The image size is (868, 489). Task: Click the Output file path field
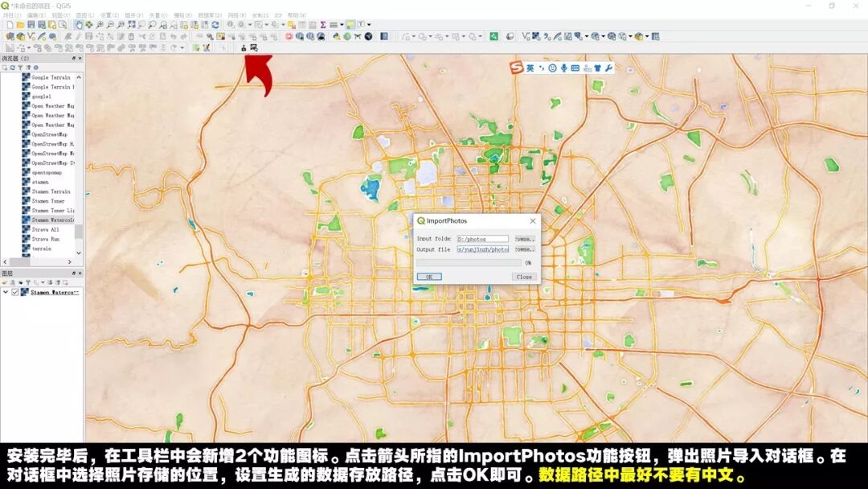(483, 249)
